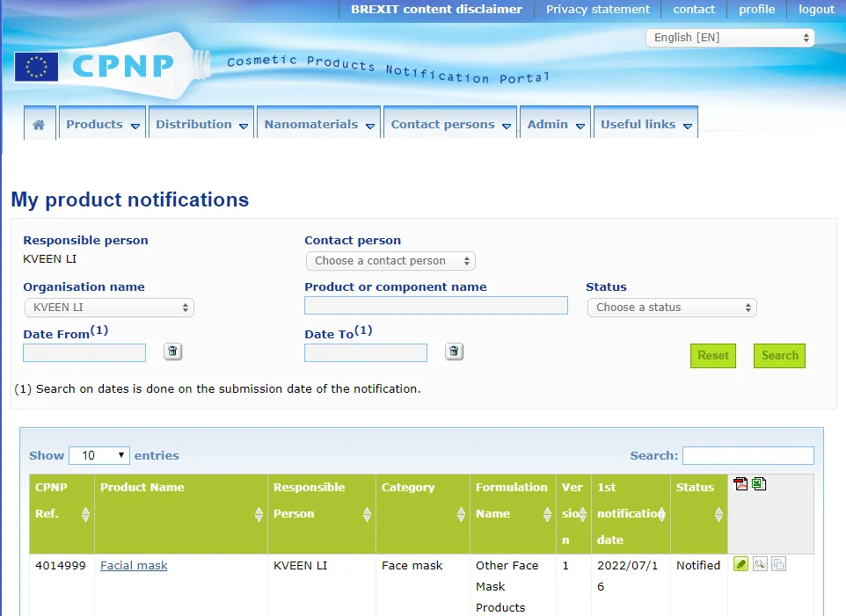View details of Facial mask notification
Viewport: 846px width, 616px height.
pyautogui.click(x=760, y=564)
